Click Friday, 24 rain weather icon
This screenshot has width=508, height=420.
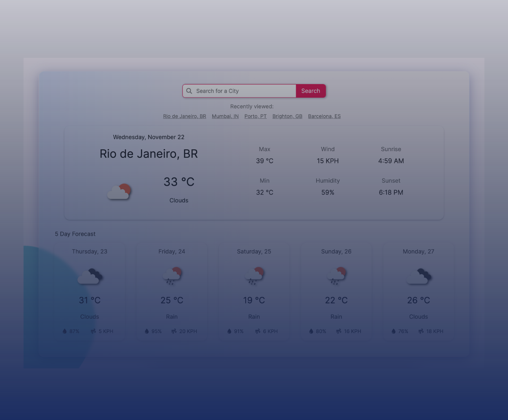(x=172, y=276)
